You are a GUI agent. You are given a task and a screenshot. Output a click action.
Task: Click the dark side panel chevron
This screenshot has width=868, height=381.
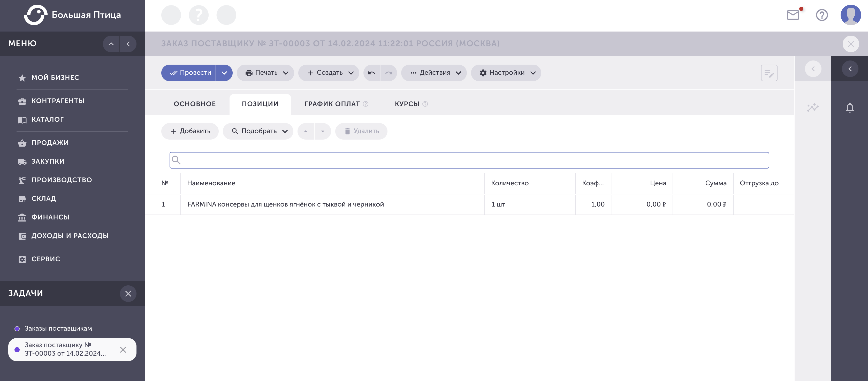(x=850, y=69)
